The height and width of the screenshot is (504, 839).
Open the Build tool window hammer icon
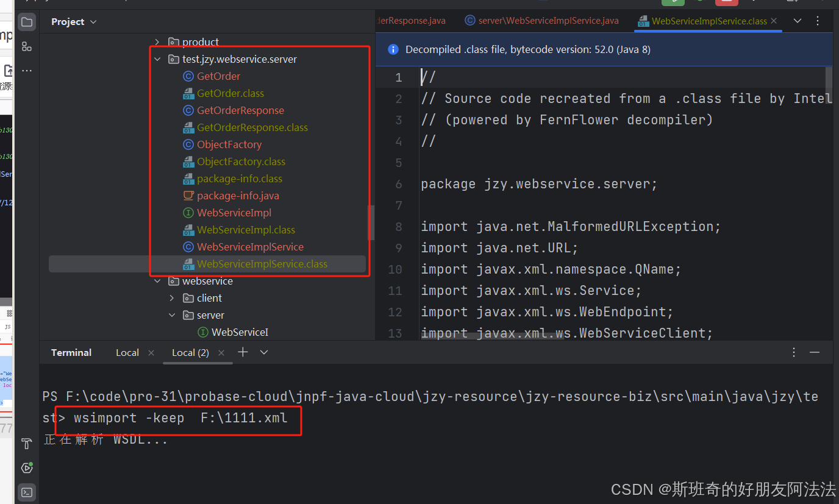coord(26,444)
